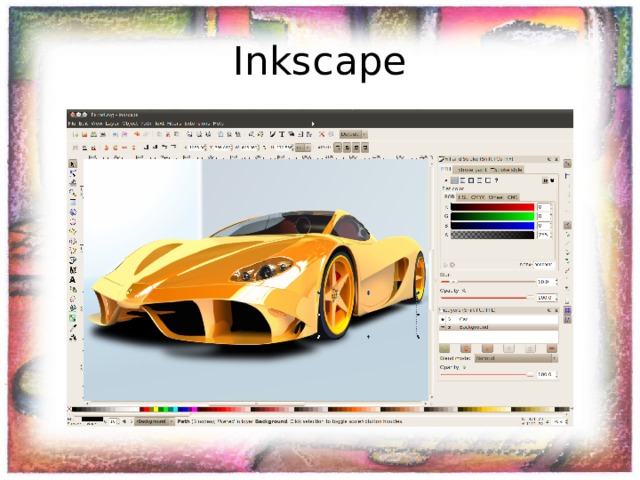The image size is (640, 480).
Task: Open the Extensions menu
Action: coord(197,123)
